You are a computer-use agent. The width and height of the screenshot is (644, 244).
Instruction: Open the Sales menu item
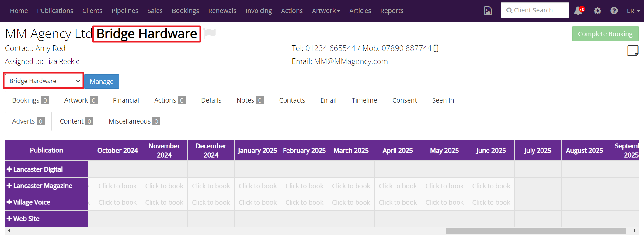[x=155, y=11]
